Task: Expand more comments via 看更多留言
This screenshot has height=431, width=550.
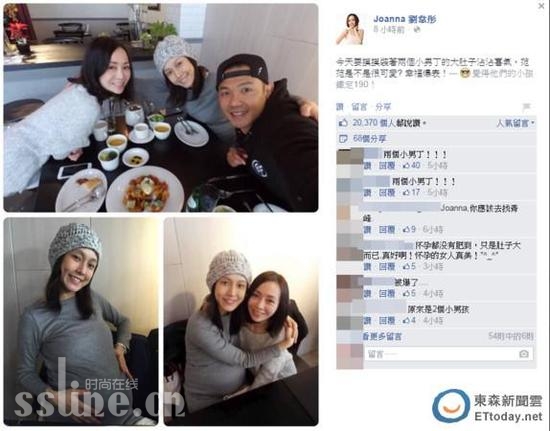Action: [382, 337]
